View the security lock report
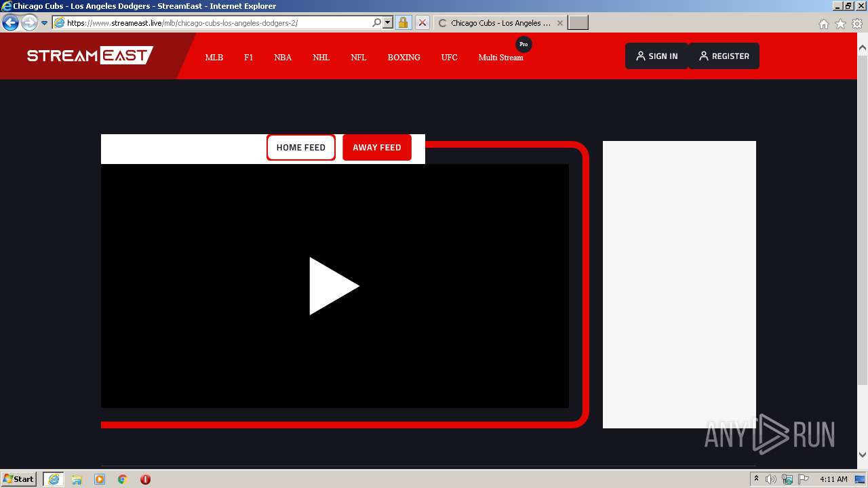The width and height of the screenshot is (868, 488). [x=403, y=22]
